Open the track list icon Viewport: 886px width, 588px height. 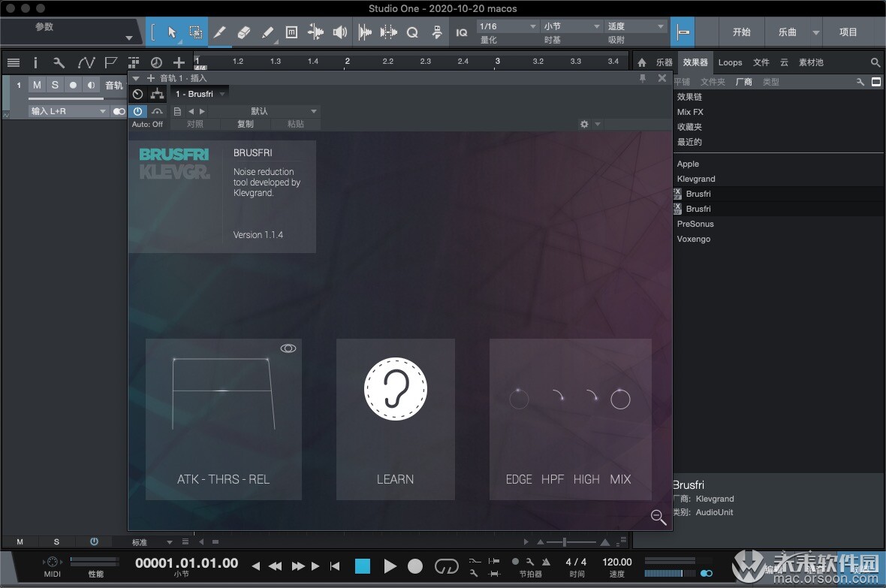click(x=14, y=62)
